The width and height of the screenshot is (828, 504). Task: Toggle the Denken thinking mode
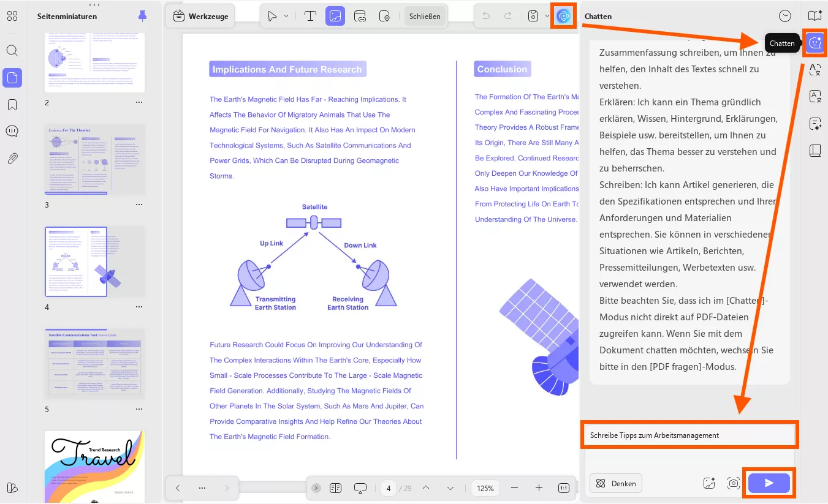[616, 483]
